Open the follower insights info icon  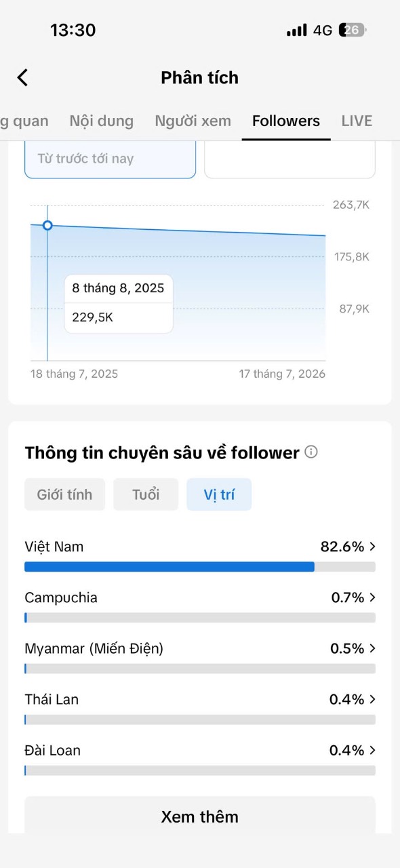tap(311, 452)
